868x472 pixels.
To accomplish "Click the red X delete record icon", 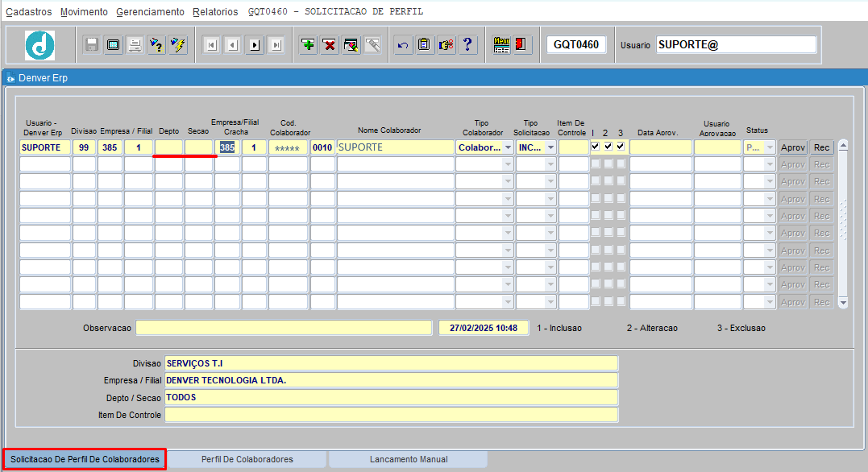I will point(330,45).
